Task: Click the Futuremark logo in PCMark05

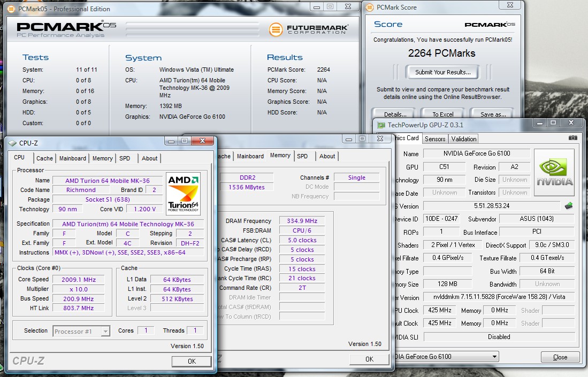Action: pos(308,29)
